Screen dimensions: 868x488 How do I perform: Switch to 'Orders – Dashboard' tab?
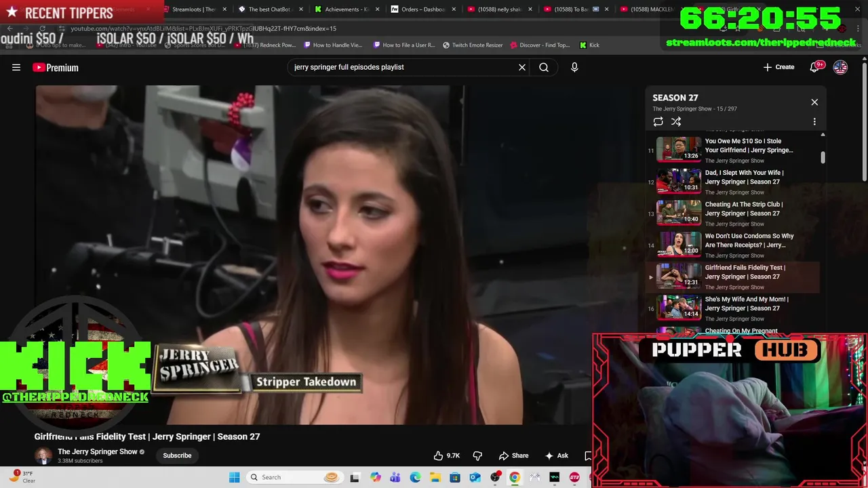pos(418,9)
